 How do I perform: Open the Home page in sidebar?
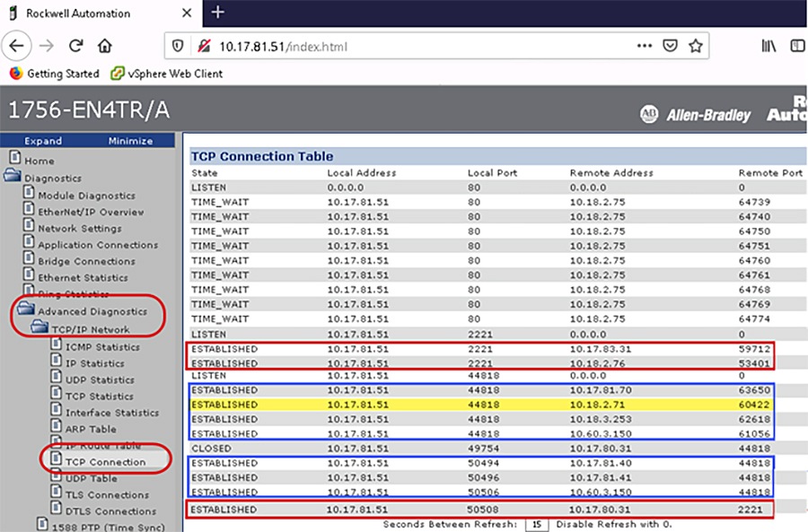click(x=40, y=161)
